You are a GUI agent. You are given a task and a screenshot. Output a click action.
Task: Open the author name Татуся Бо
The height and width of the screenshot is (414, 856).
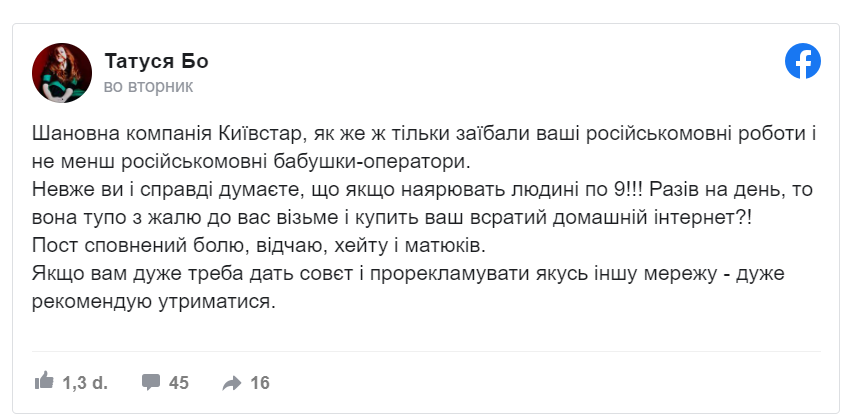pos(156,61)
